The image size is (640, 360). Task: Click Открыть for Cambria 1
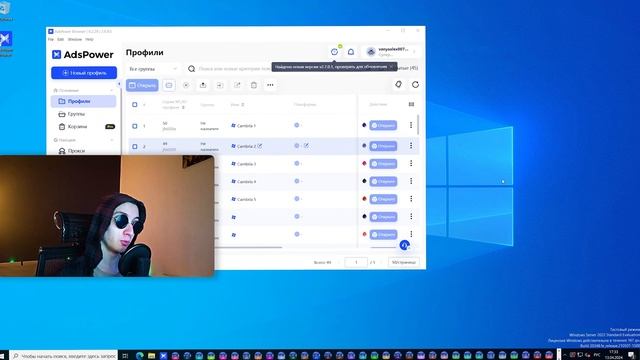[383, 125]
